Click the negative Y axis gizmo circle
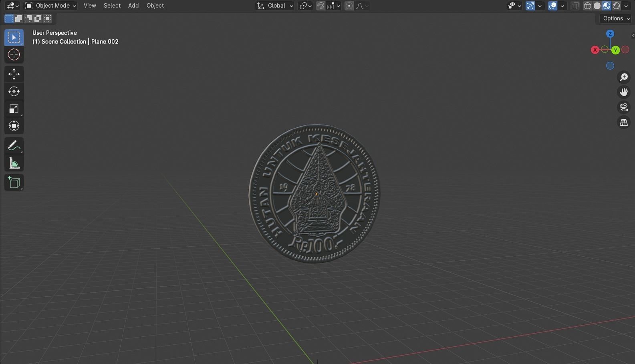Screen dimensions: 635x364 coord(605,50)
